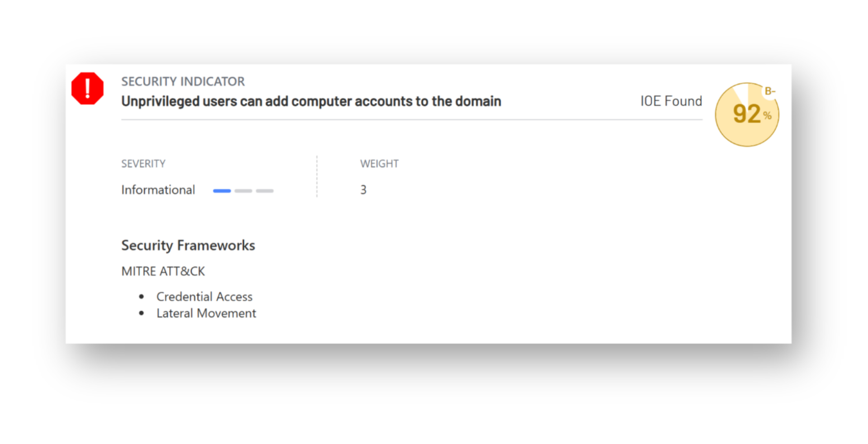Image resolution: width=868 pixels, height=444 pixels.
Task: Click the 92 score circle
Action: point(746,115)
